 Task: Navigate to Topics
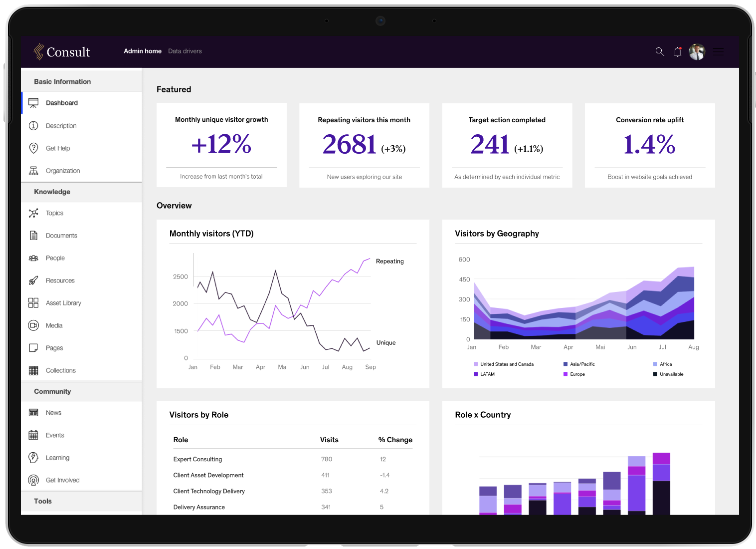[x=81, y=213]
